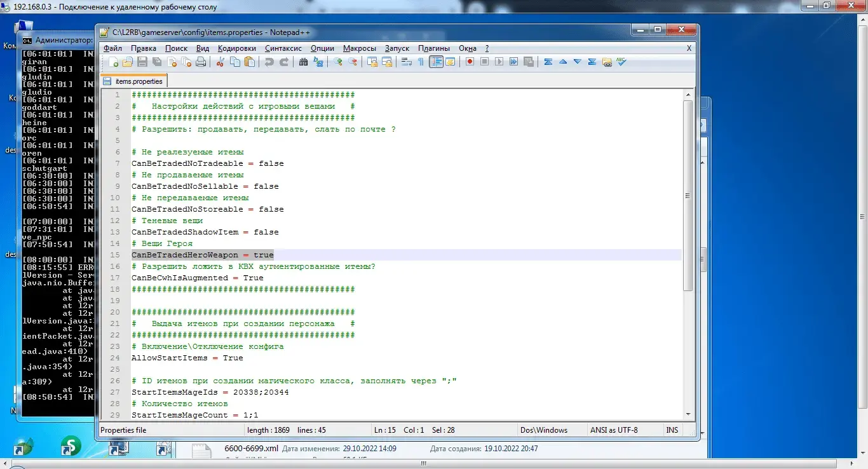Click the Run macro multiple times icon
Viewport: 868px width, 469px height.
(513, 62)
